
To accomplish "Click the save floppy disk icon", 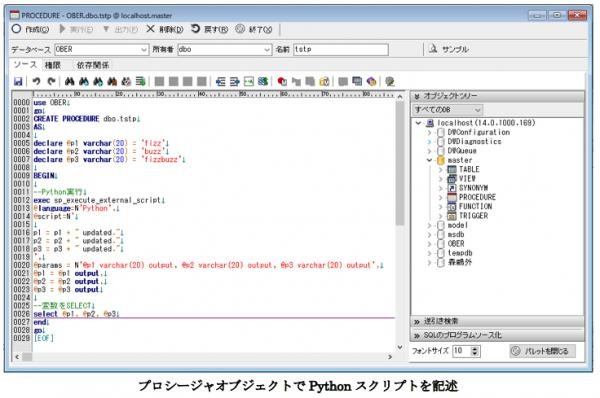I will (x=18, y=81).
